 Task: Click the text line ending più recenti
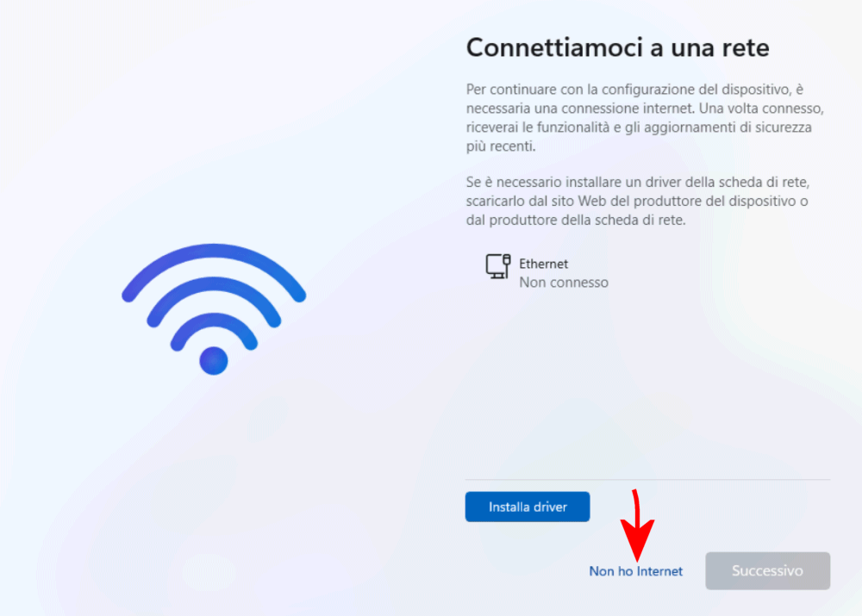tap(501, 146)
